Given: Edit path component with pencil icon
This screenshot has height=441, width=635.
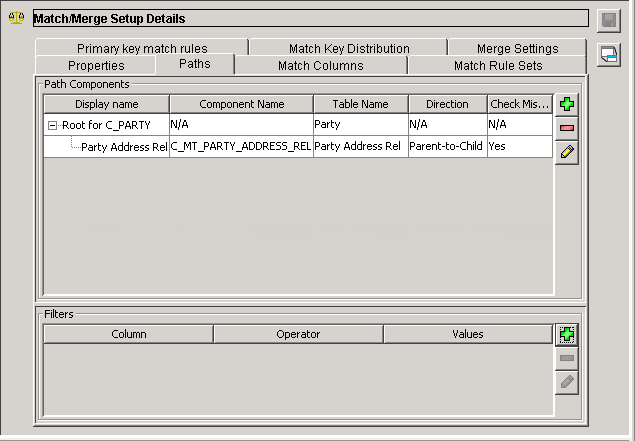Looking at the screenshot, I should 567,152.
